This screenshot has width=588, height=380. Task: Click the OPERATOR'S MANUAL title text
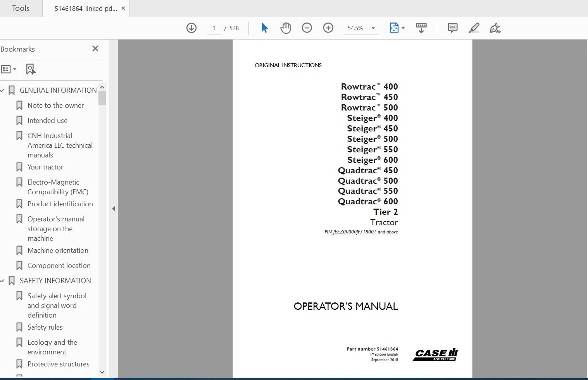pos(346,306)
